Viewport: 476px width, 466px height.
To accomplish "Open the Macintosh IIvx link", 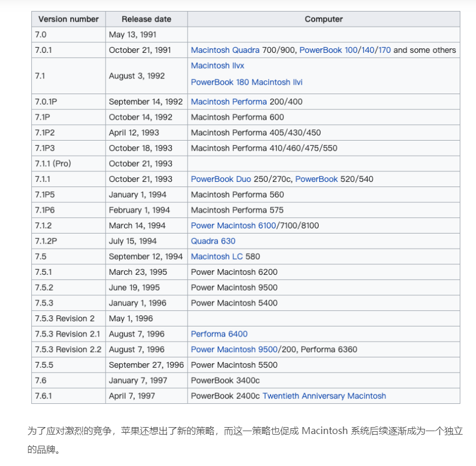I will pos(217,66).
